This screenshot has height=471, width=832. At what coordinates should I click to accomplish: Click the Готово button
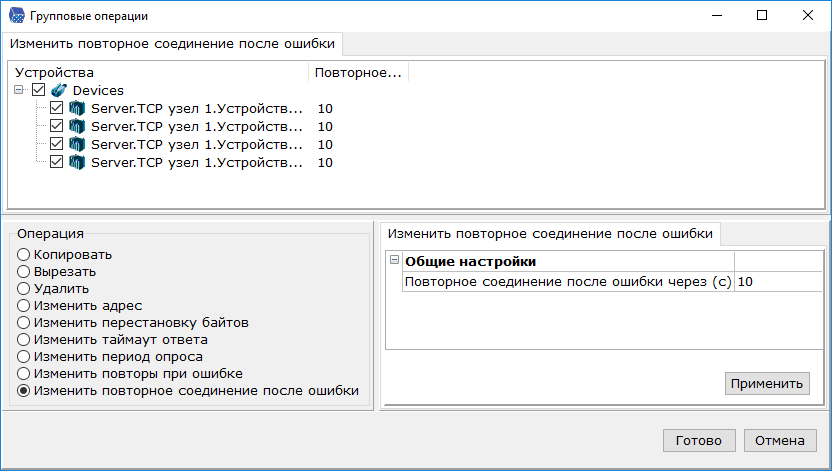click(699, 440)
